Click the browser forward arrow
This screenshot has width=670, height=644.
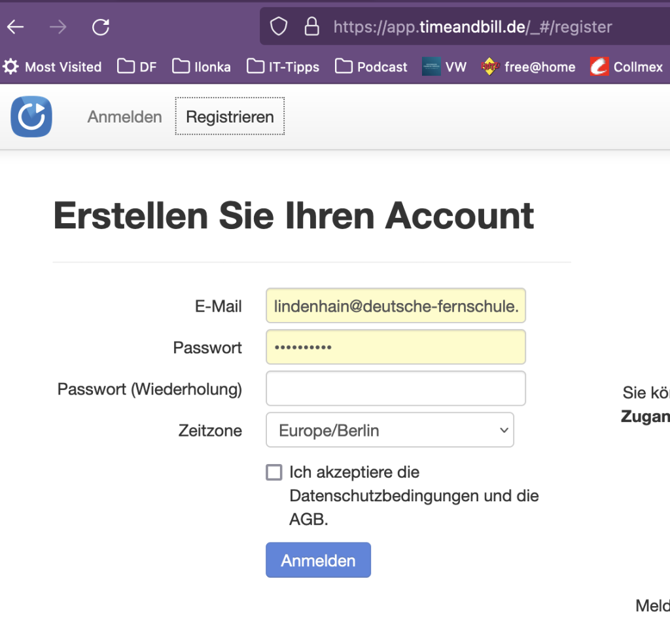coord(58,27)
